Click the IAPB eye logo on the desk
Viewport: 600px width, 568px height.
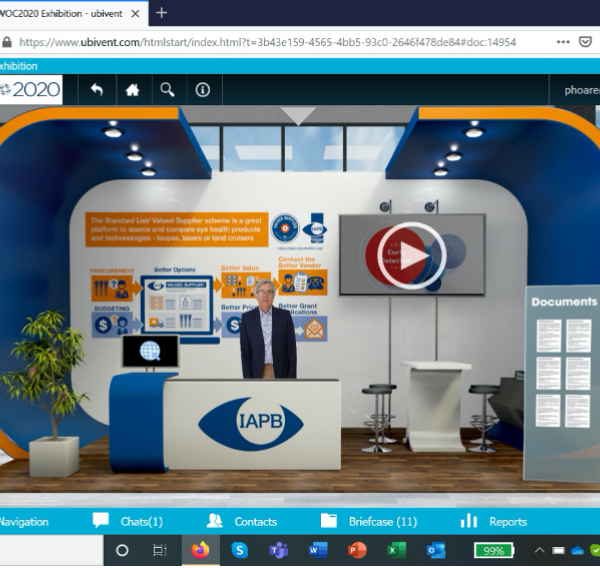pos(251,423)
